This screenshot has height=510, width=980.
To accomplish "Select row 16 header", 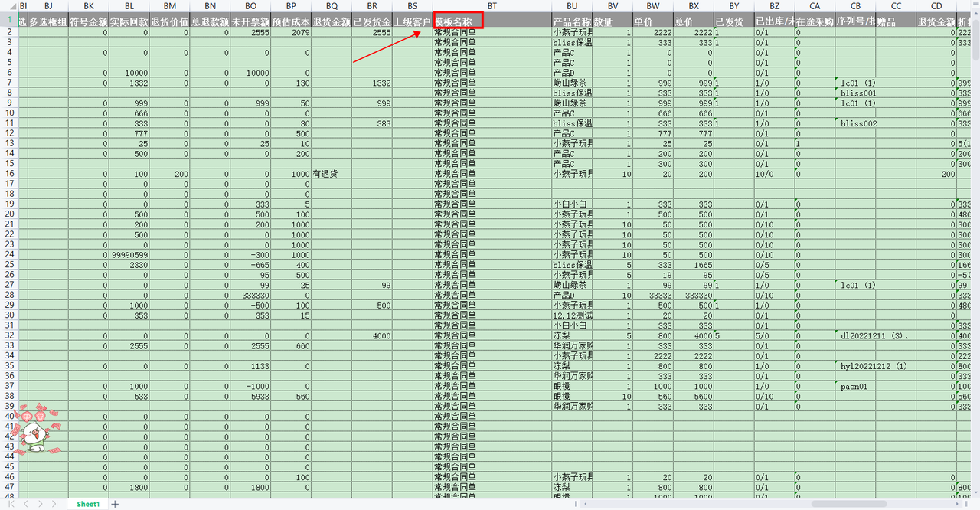I will tap(8, 174).
